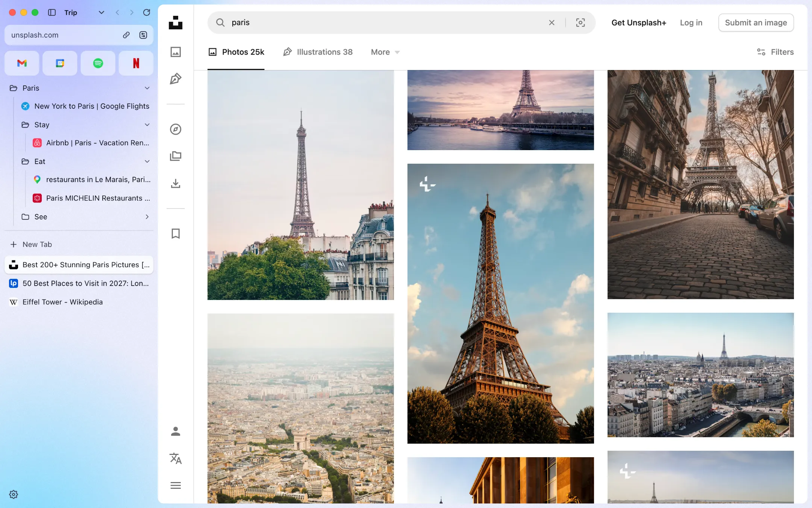Toggle the browser sidebar panel
The width and height of the screenshot is (812, 508).
click(x=52, y=12)
